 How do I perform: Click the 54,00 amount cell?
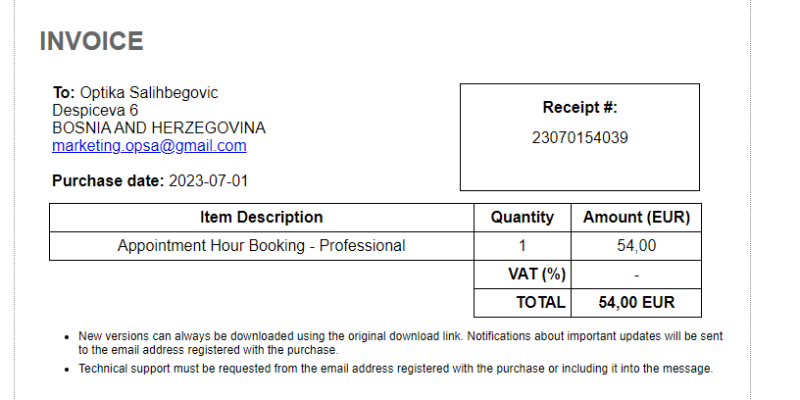coord(636,246)
